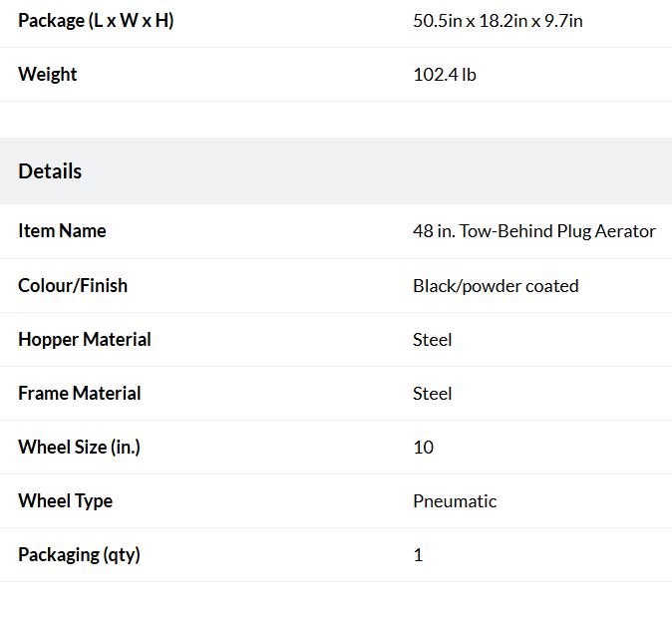
Task: Select the Hopper Material label
Action: pyautogui.click(x=85, y=339)
